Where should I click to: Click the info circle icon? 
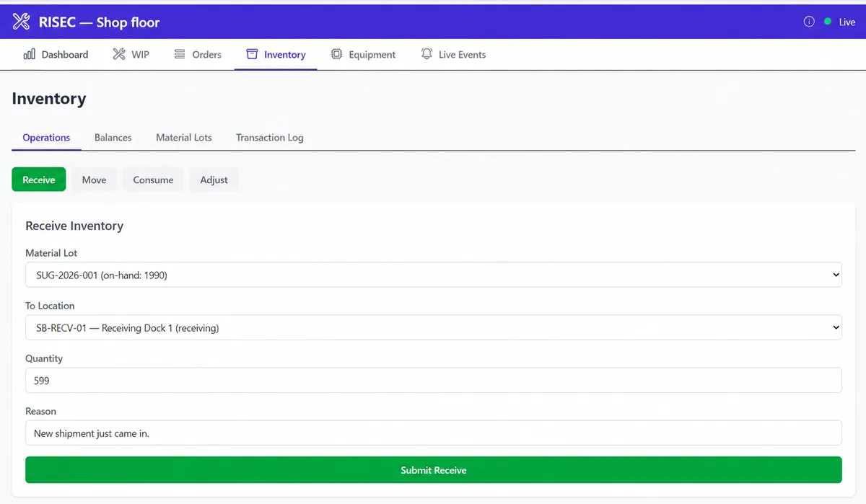[809, 22]
